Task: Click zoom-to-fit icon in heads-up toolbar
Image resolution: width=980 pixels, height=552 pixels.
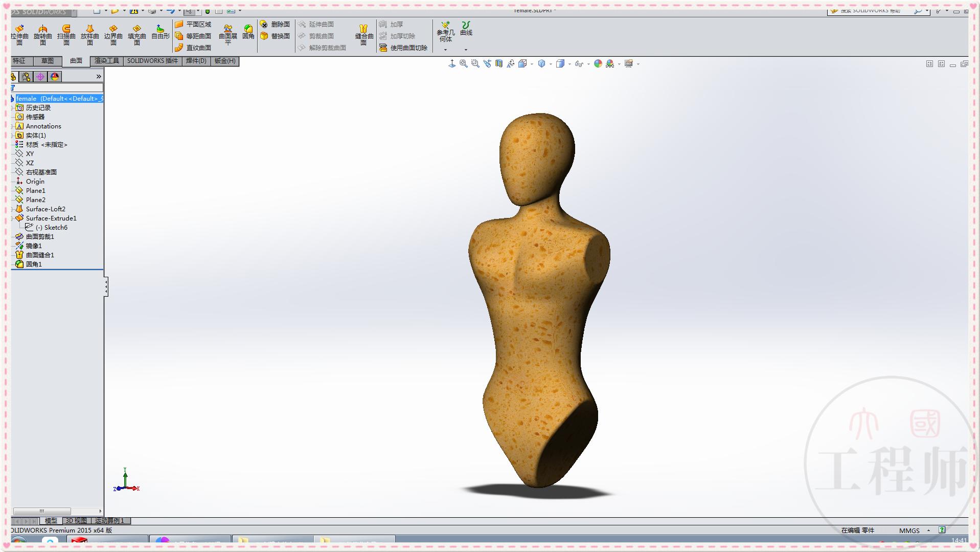Action: click(463, 63)
